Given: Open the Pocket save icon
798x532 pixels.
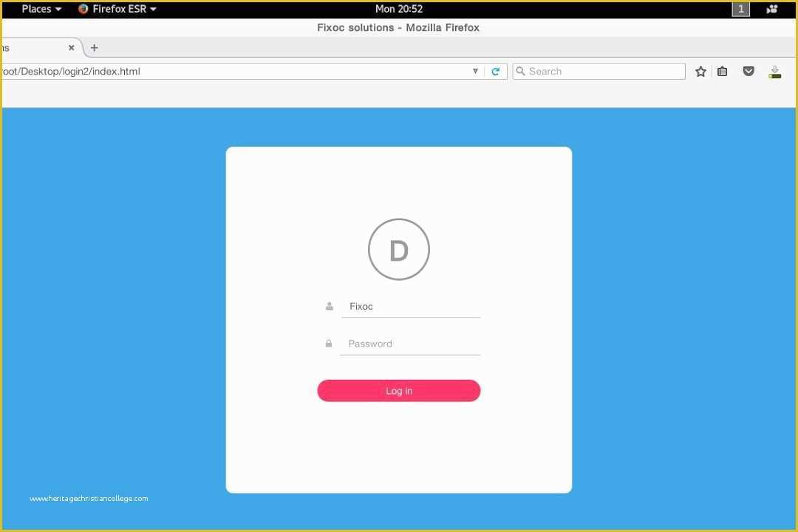Looking at the screenshot, I should 748,71.
